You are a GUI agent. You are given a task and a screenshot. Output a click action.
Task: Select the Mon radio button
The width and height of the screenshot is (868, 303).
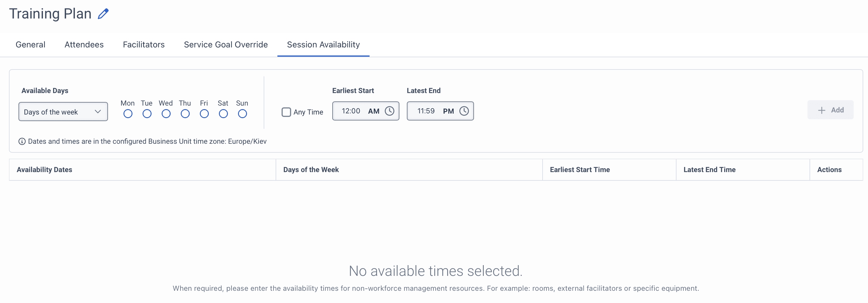coord(127,114)
